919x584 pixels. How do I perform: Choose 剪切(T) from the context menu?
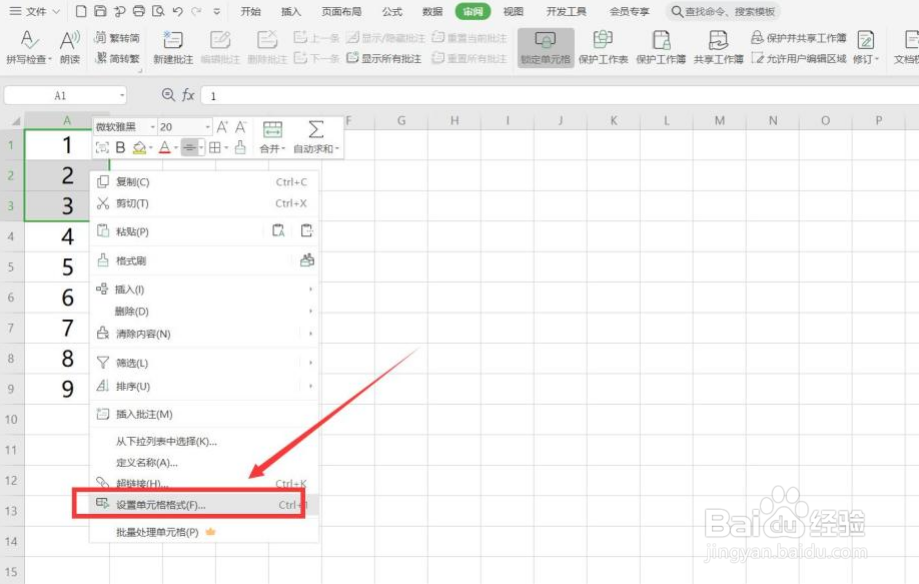point(203,203)
